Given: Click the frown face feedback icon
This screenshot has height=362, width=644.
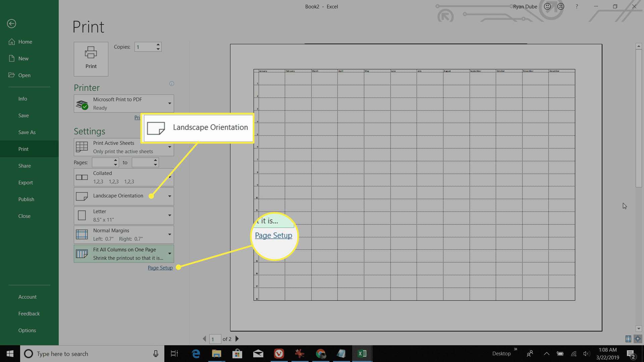Looking at the screenshot, I should coord(560,6).
